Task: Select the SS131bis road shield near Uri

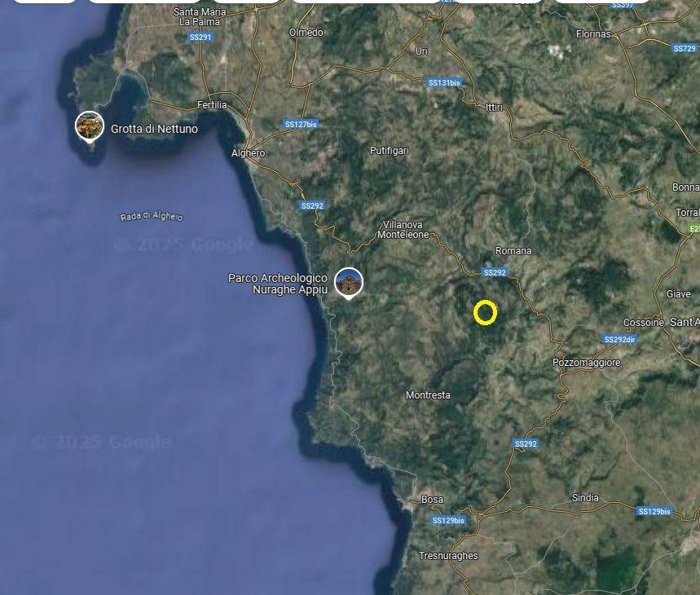Action: (444, 82)
